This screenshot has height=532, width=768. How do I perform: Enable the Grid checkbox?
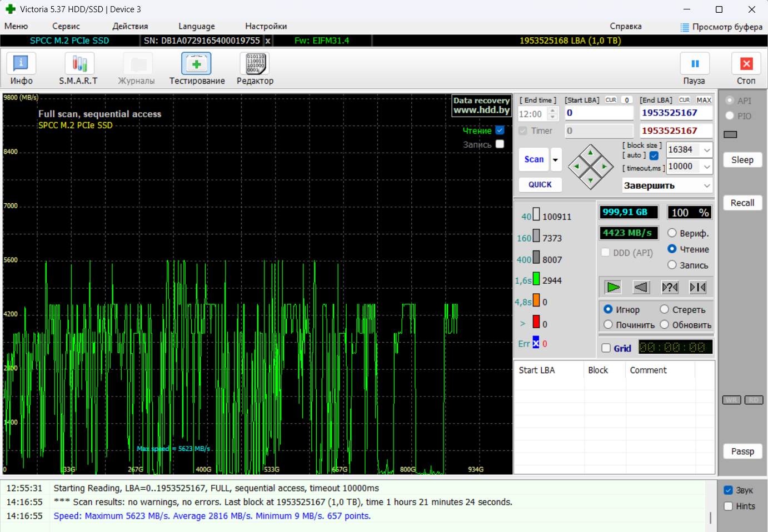606,348
